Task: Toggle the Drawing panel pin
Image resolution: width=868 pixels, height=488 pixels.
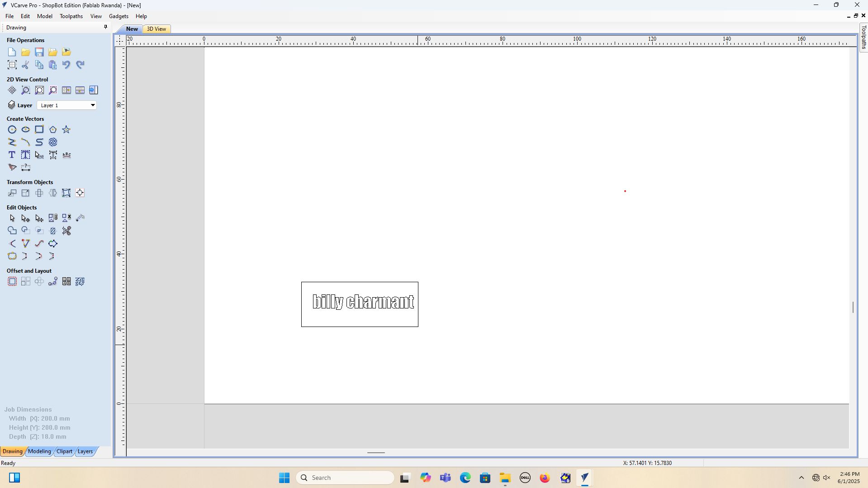Action: [105, 27]
